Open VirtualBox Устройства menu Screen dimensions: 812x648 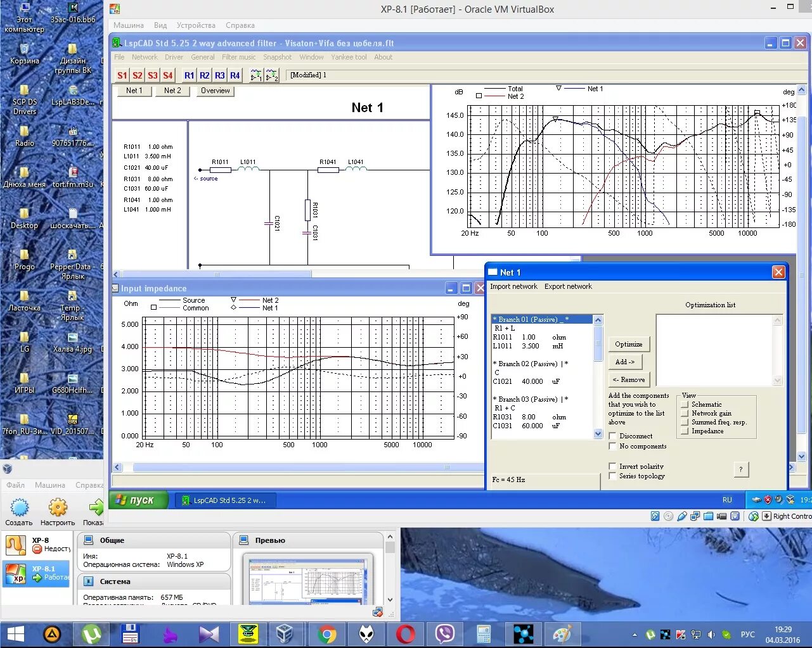196,25
